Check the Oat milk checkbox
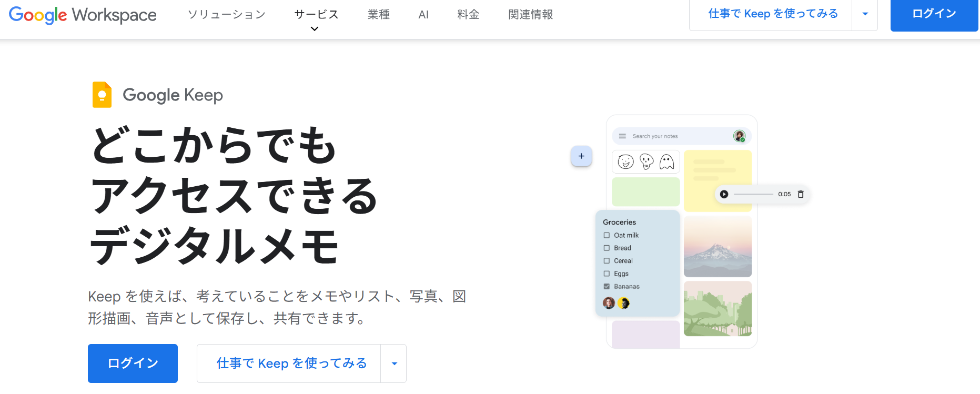This screenshot has width=980, height=394. coord(607,236)
